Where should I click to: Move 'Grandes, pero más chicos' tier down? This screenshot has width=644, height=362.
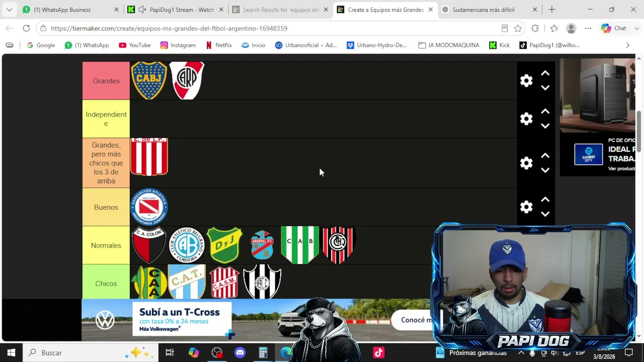[x=545, y=170]
